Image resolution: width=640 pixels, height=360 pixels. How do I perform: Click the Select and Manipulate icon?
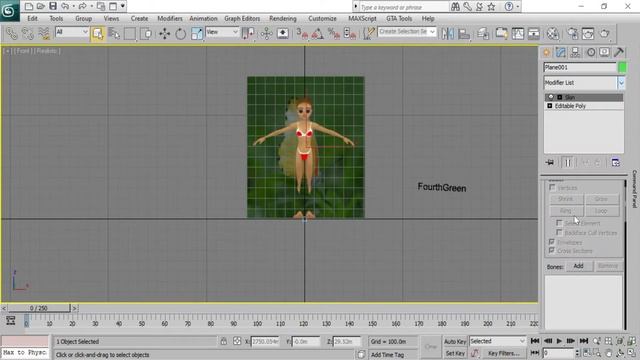coord(267,33)
